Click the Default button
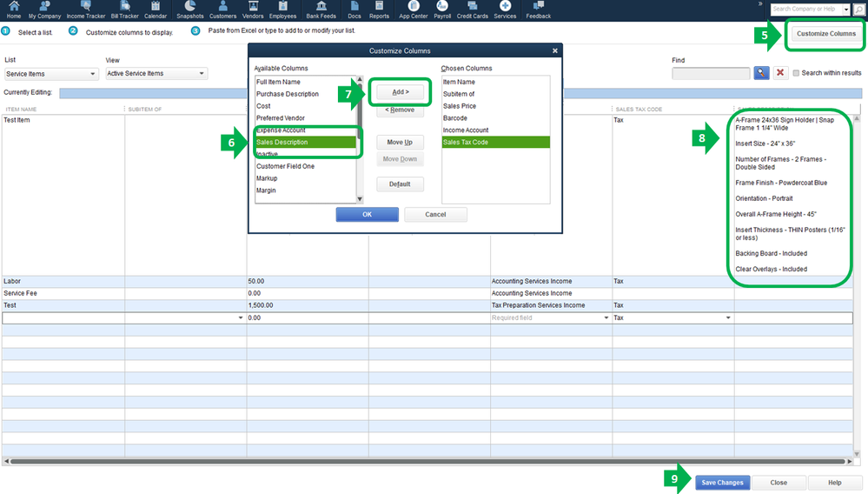This screenshot has height=494, width=868. pos(401,184)
